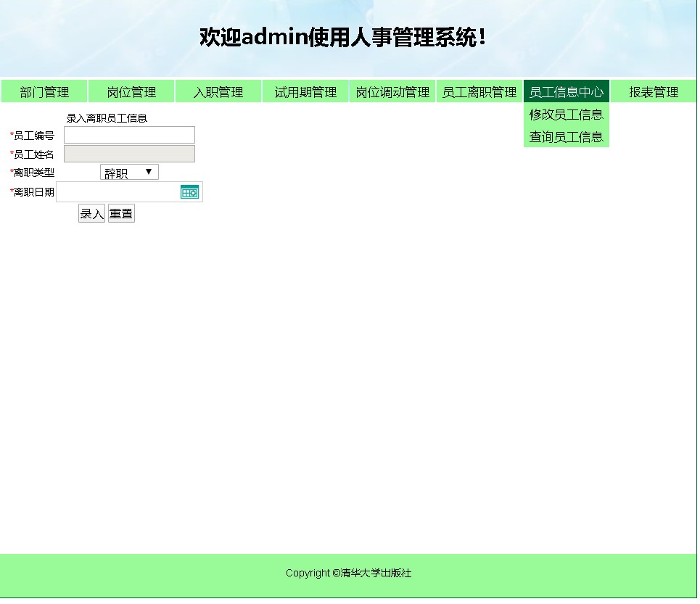
Task: Click the 欢迎admin使用人事管理系统 page title
Action: (x=342, y=37)
